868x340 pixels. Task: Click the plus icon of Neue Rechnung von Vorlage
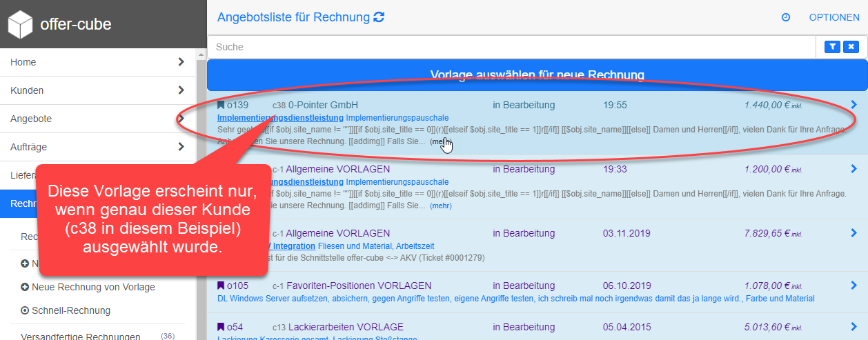[25, 287]
